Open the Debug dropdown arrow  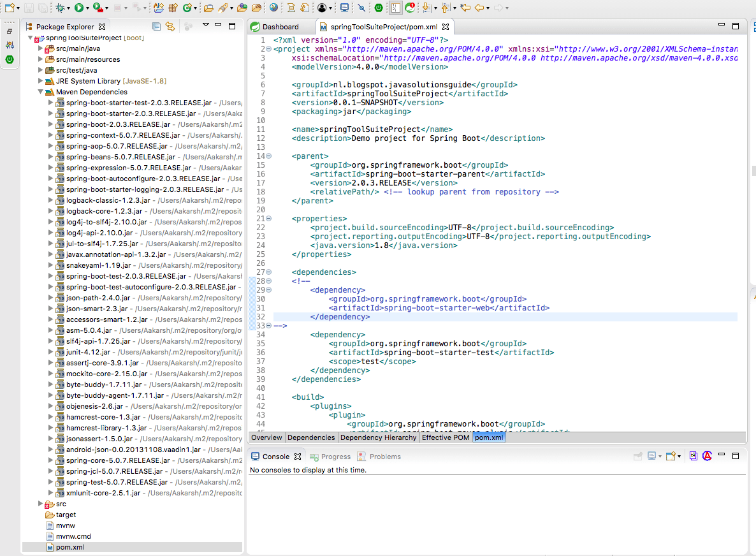[x=68, y=8]
